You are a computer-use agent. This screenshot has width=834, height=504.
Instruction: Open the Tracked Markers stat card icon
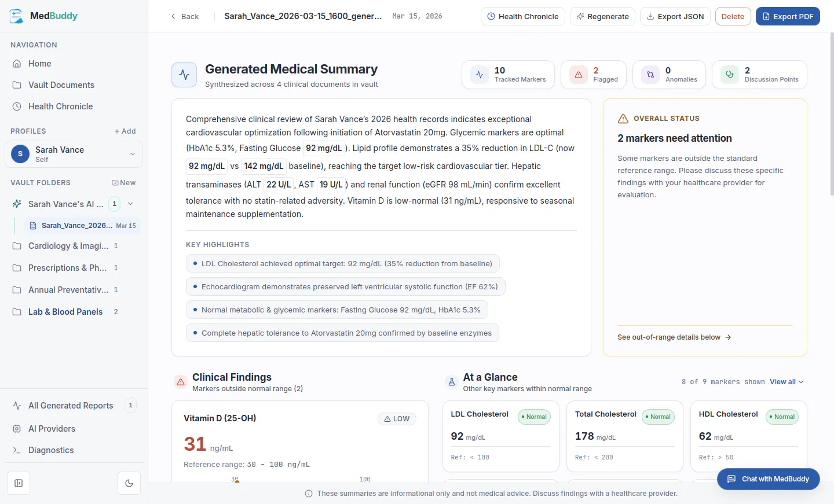click(x=480, y=75)
